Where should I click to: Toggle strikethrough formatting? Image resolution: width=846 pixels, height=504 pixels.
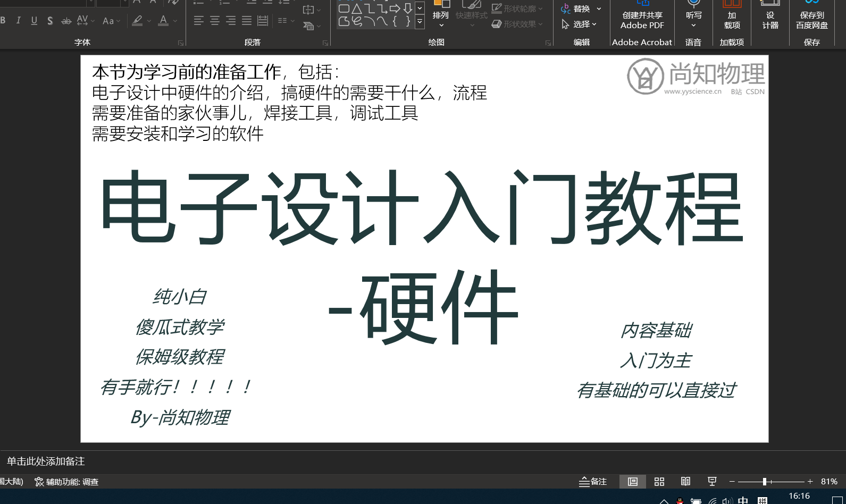coord(66,21)
